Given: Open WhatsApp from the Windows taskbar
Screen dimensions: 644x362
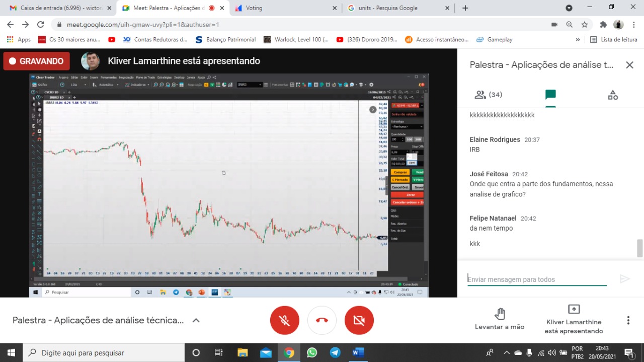Looking at the screenshot, I should 312,352.
